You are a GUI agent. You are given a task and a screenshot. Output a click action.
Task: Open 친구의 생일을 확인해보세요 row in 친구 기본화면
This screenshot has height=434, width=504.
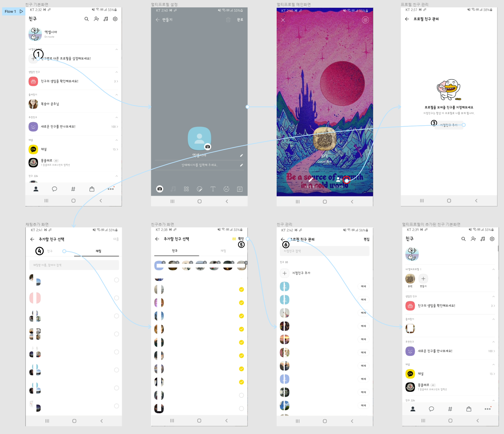(73, 81)
